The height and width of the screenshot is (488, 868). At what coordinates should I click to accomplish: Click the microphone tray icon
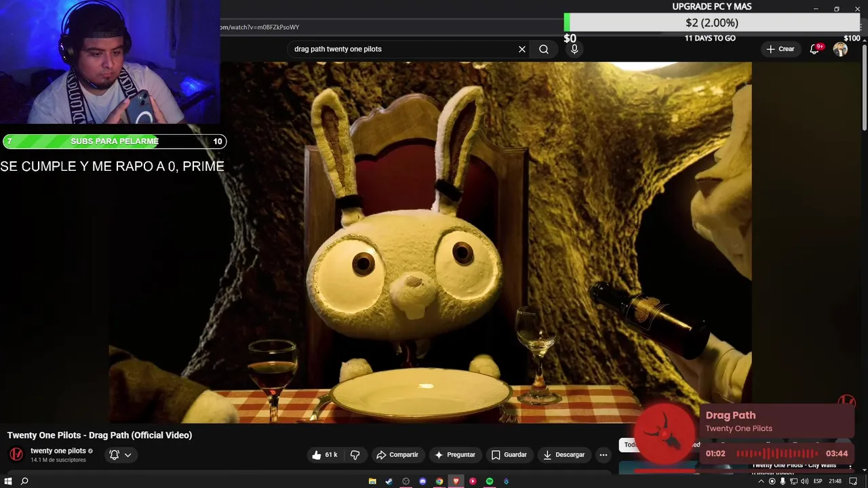point(783,481)
